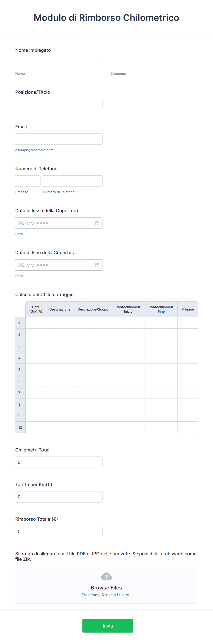The width and height of the screenshot is (213, 644).
Task: Click the Posizione/Titolo input field
Action: pos(58,105)
